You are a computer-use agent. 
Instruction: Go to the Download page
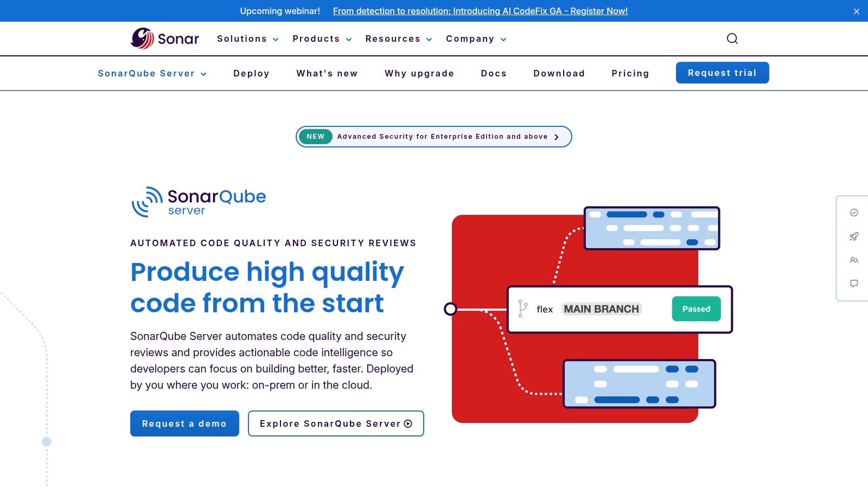559,74
